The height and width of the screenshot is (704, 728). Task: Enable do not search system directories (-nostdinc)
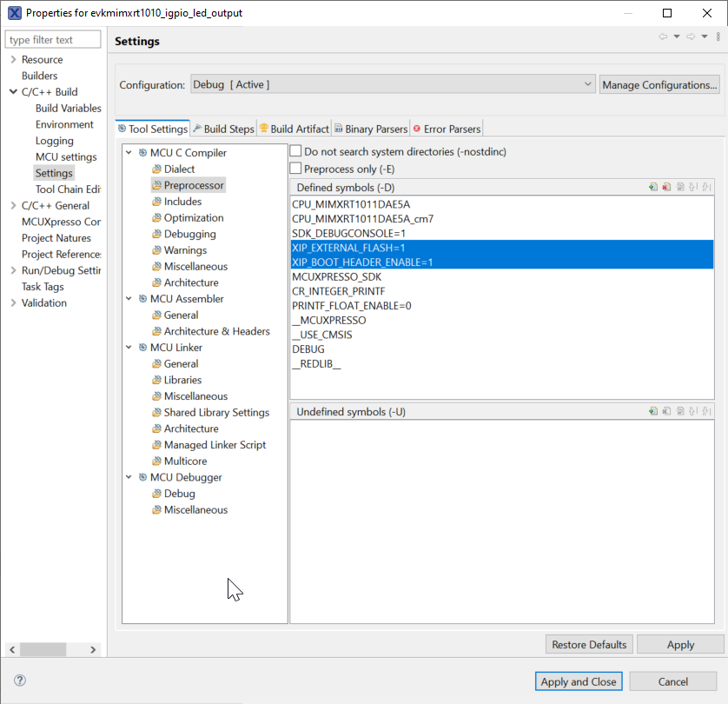295,150
